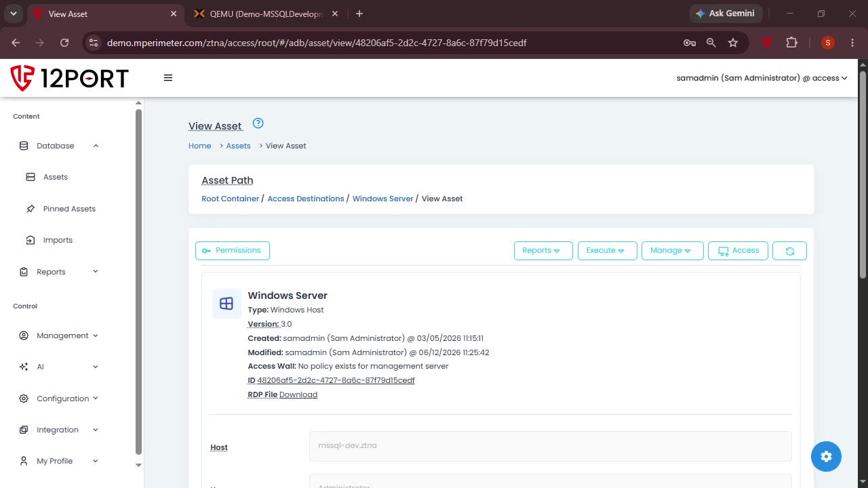Reload the browser page
The image size is (868, 488).
64,43
